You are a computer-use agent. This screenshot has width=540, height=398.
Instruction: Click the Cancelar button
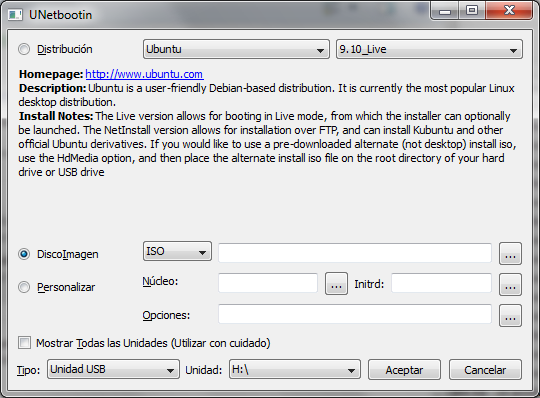coord(485,370)
